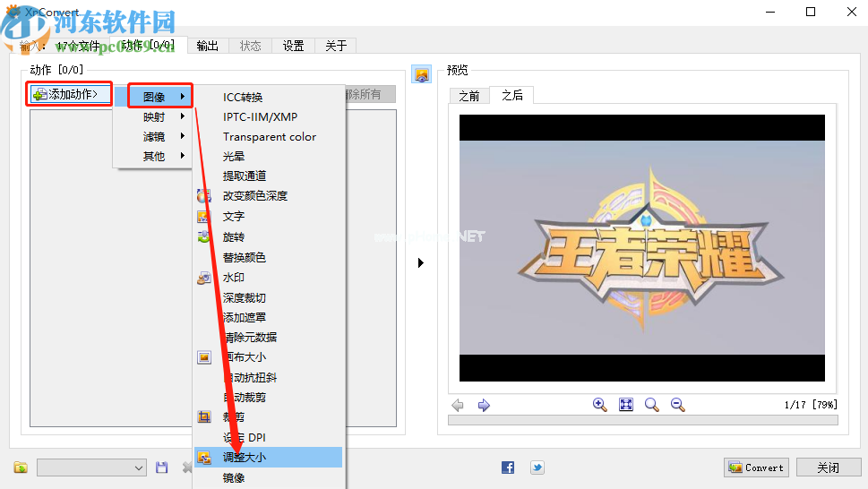Click the zoom in magnifier icon

(599, 405)
